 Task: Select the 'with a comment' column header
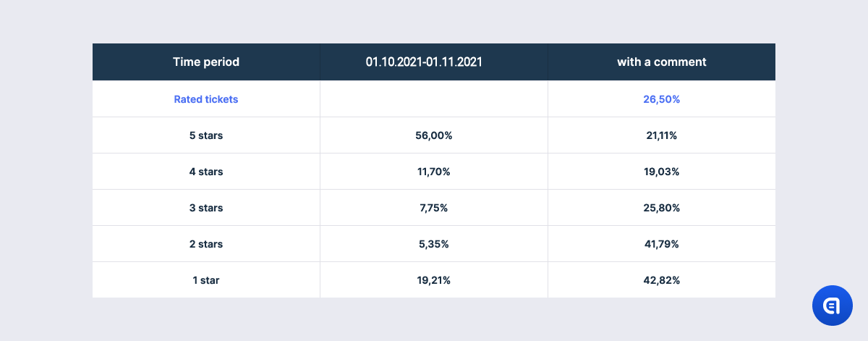[662, 62]
